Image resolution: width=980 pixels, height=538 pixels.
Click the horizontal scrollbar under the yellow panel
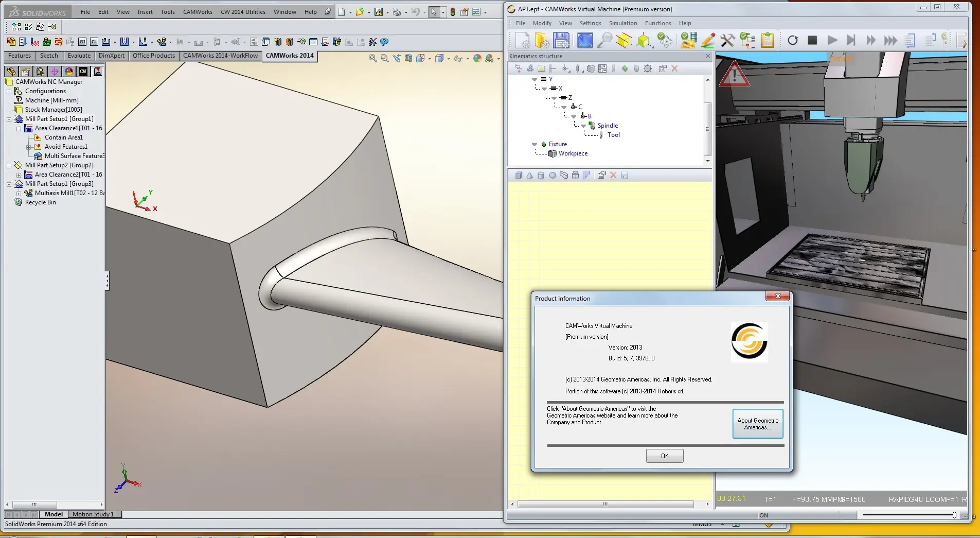[x=605, y=504]
